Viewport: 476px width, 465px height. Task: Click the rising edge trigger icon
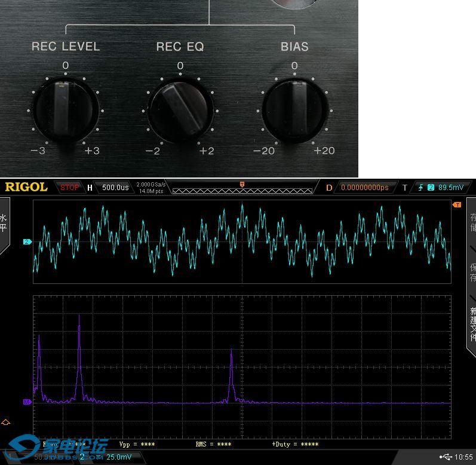(x=420, y=188)
